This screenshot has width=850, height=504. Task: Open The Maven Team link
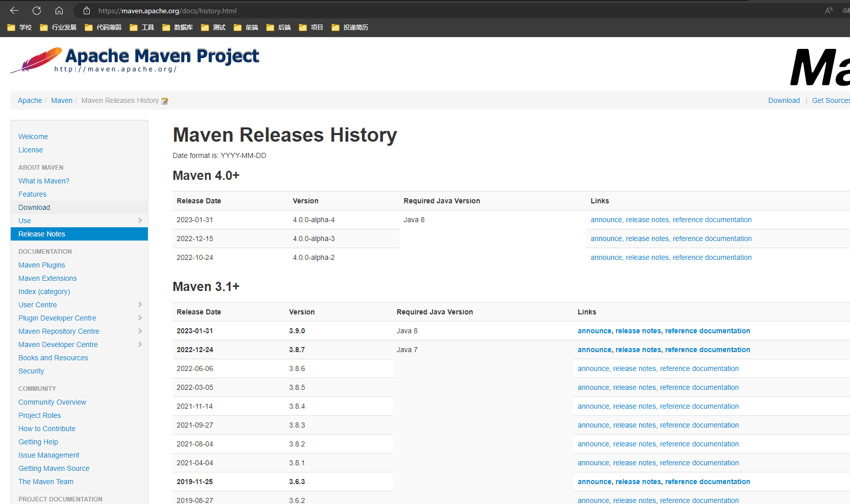[46, 482]
